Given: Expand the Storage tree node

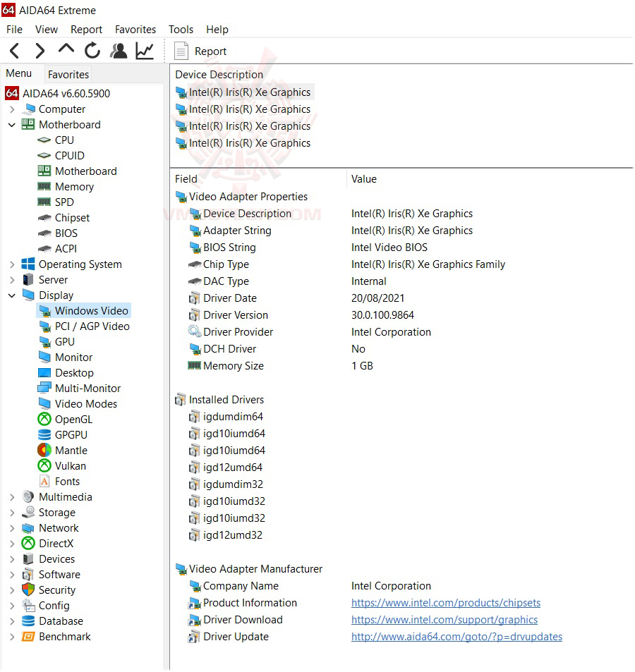Looking at the screenshot, I should pos(12,513).
